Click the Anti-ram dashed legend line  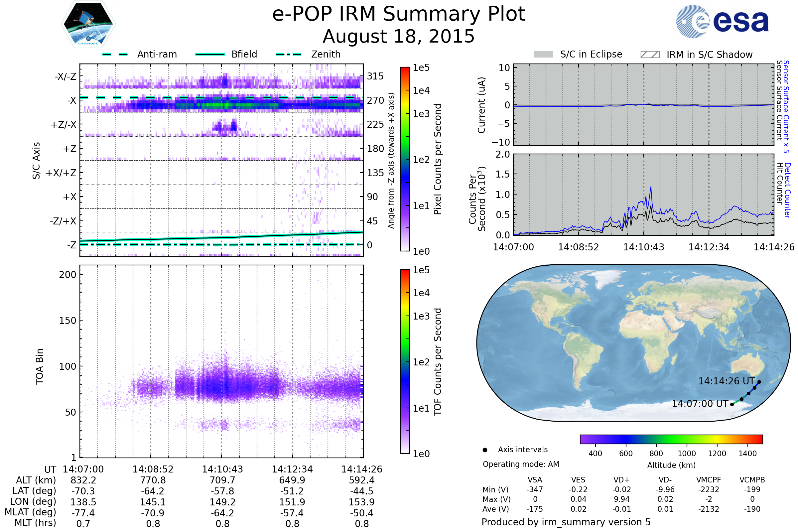(x=115, y=54)
